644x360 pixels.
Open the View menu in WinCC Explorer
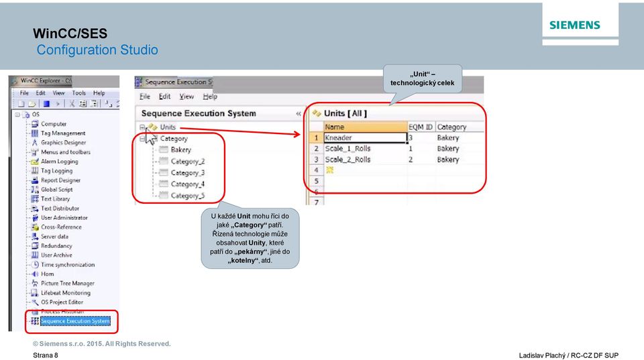click(x=58, y=93)
